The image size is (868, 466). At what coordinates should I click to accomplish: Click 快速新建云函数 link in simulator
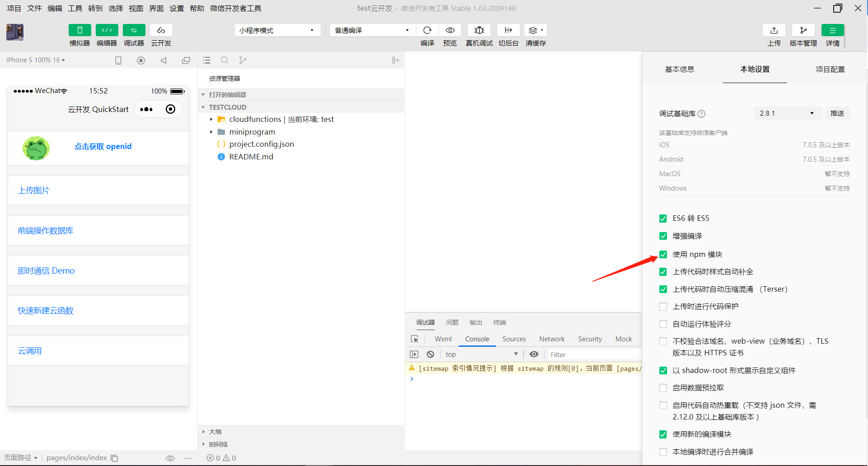(x=46, y=311)
